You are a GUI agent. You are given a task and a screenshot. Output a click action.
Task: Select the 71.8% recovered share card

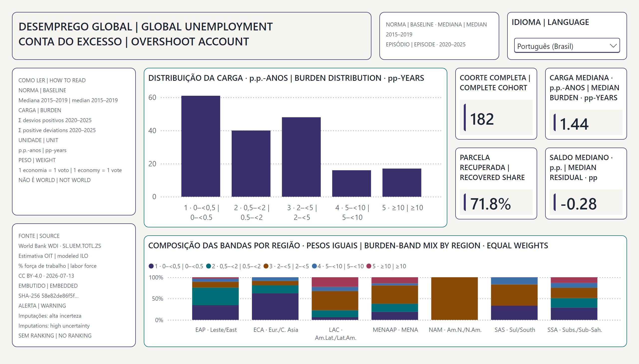(x=496, y=183)
